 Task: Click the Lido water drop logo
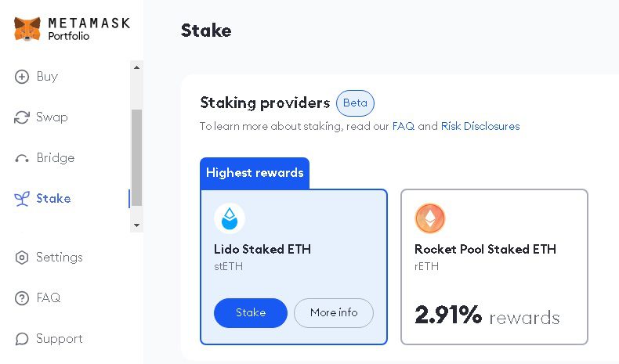(230, 218)
